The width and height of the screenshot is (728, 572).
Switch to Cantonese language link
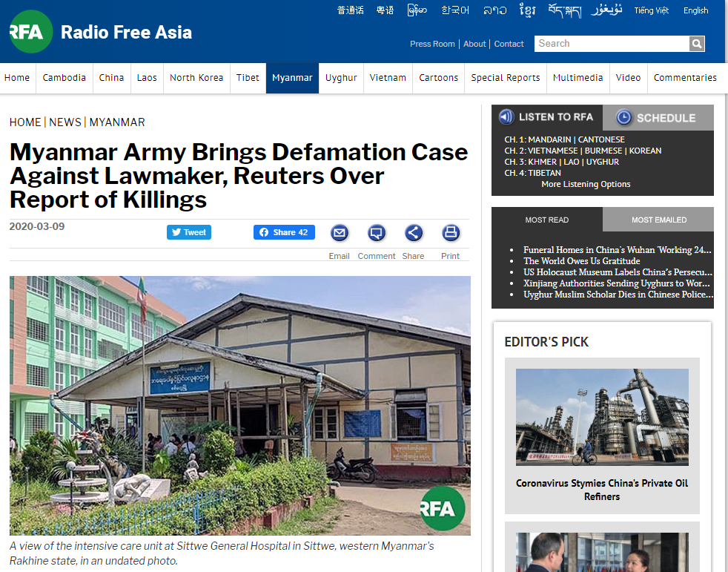385,10
